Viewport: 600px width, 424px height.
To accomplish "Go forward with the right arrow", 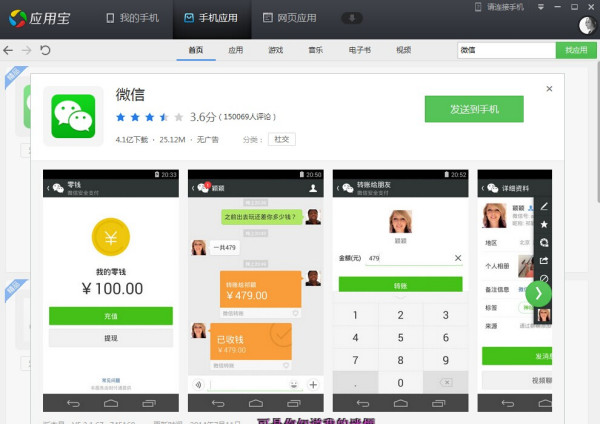I will pos(26,50).
